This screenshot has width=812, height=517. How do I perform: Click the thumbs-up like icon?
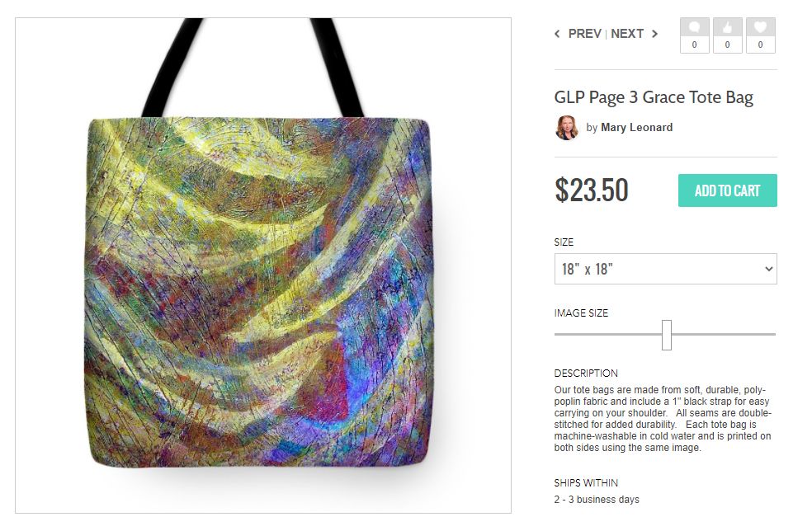pyautogui.click(x=728, y=27)
